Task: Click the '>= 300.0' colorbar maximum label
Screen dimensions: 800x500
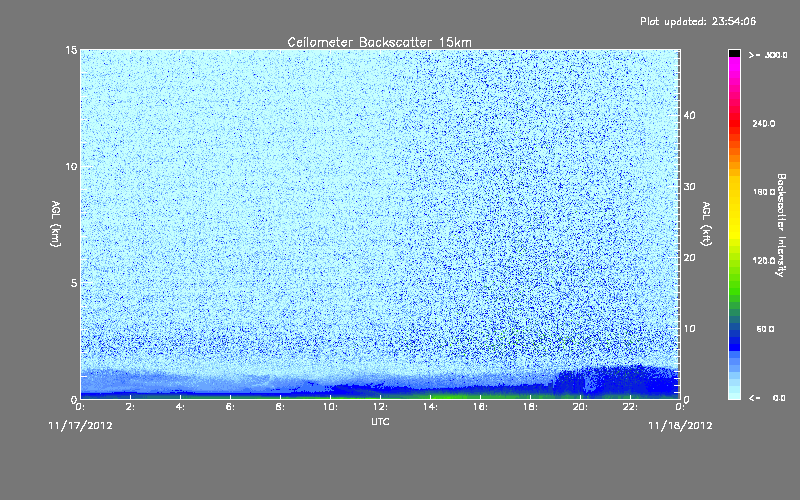Action: (768, 55)
